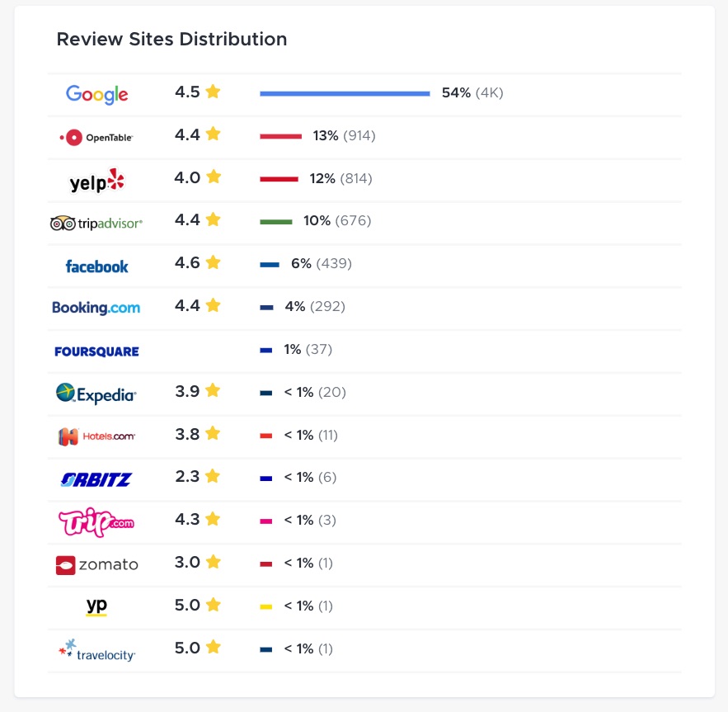This screenshot has width=728, height=712.
Task: Click the Expedia logo
Action: pyautogui.click(x=96, y=394)
